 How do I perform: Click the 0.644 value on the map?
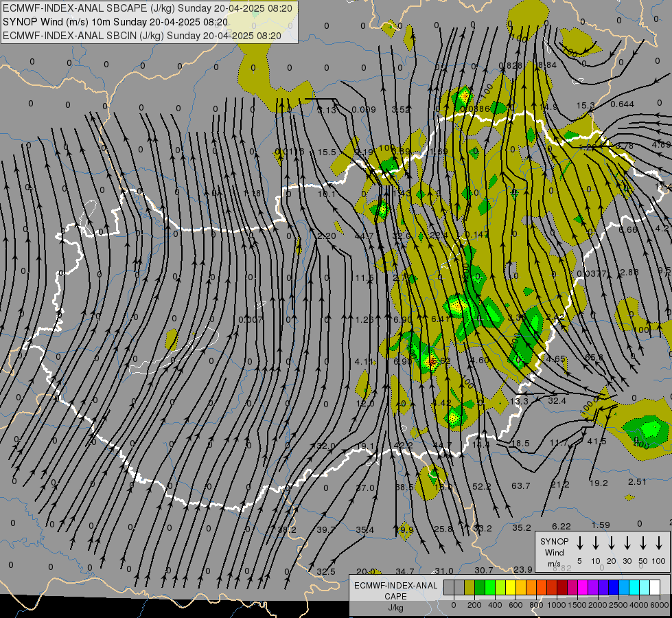click(623, 104)
